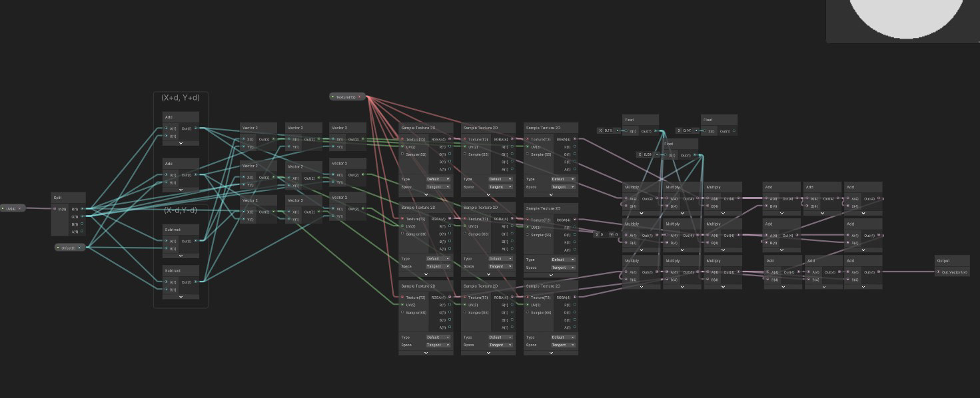This screenshot has width=980, height=398.
Task: Click the Y 0 field beside the middle Multiply row
Action: click(614, 234)
